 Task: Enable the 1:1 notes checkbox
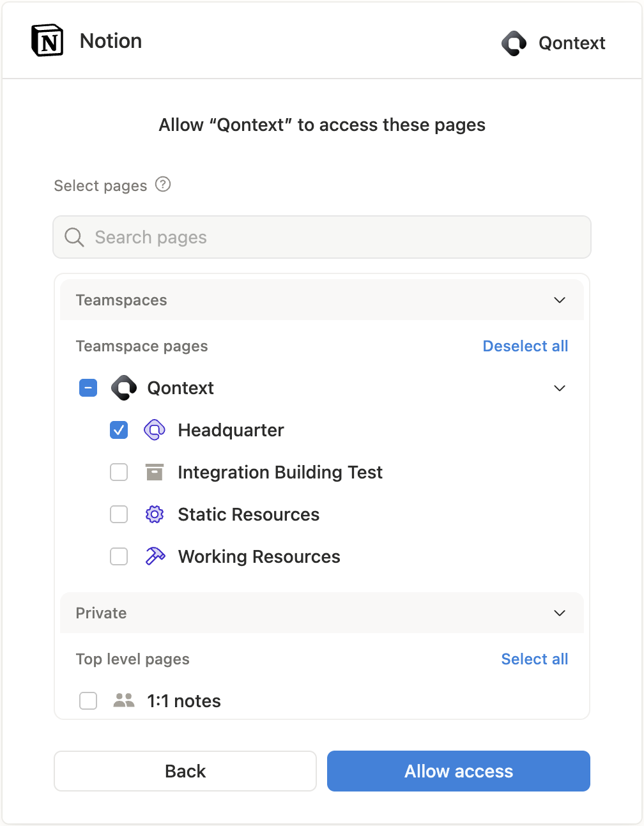[88, 700]
